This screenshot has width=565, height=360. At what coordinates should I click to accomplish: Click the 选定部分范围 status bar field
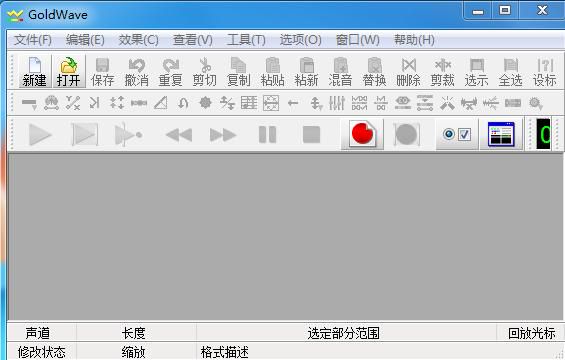click(344, 333)
